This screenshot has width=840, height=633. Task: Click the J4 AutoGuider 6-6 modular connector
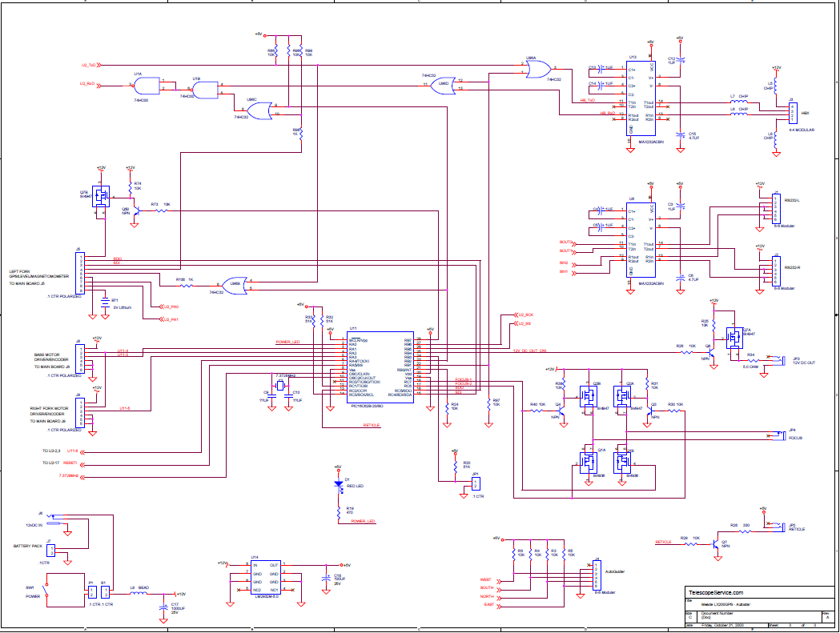597,575
